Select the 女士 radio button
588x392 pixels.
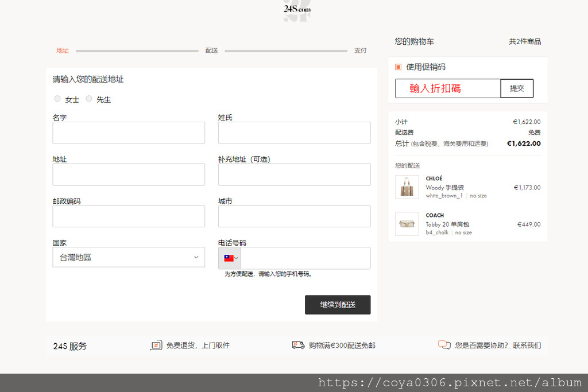coord(57,99)
